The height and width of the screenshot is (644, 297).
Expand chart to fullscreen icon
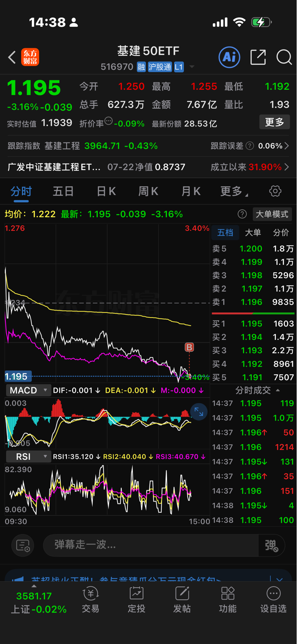pos(199,412)
